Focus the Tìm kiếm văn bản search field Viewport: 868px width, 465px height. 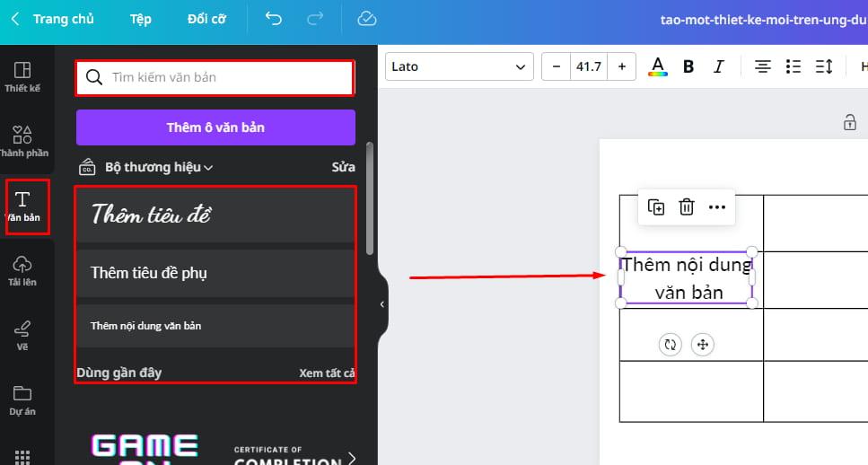215,77
